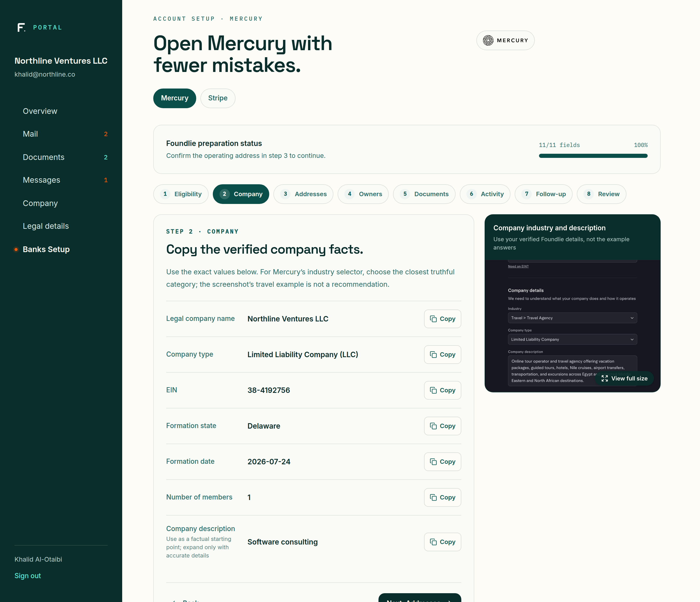Image resolution: width=700 pixels, height=602 pixels.
Task: Click copy icon for Formation date
Action: click(433, 461)
